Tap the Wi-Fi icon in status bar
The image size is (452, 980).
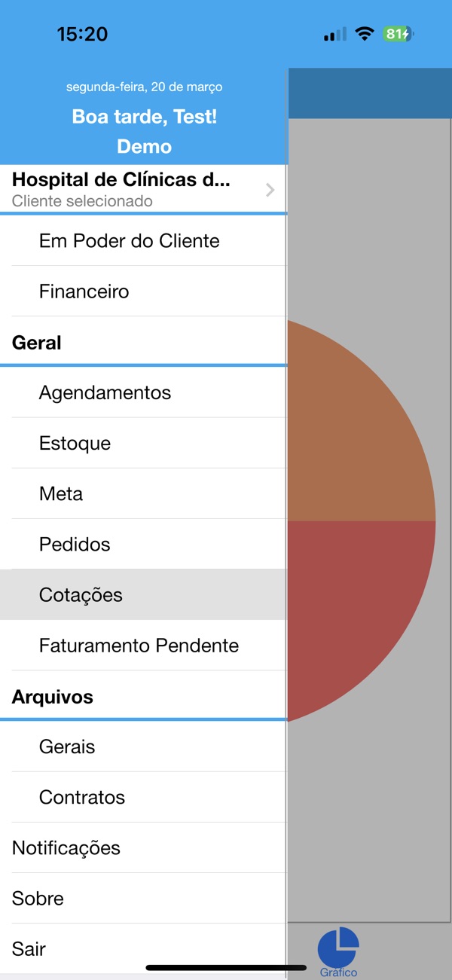[365, 34]
